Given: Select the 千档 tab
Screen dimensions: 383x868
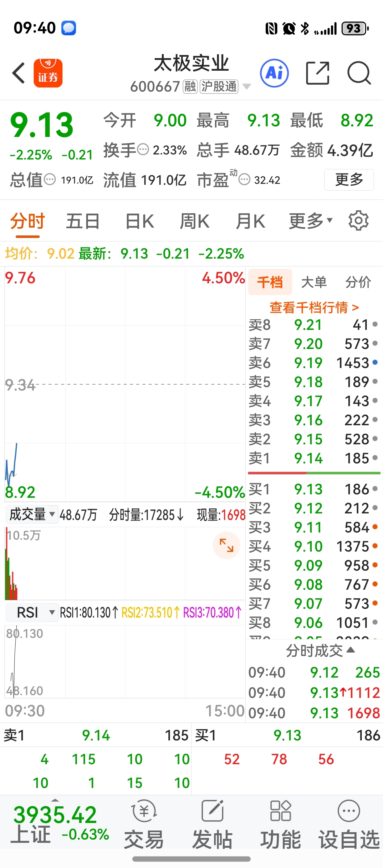Looking at the screenshot, I should (270, 282).
